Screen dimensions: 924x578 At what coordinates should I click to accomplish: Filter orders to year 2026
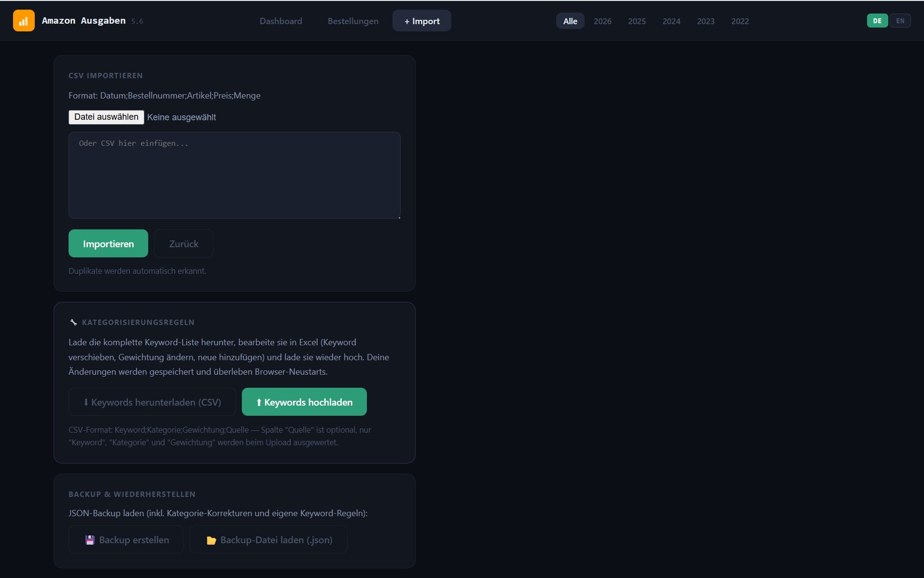[602, 21]
